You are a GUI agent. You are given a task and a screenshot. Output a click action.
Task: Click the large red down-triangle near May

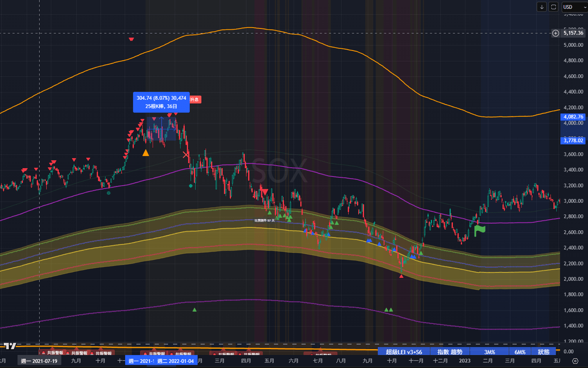coord(264,192)
